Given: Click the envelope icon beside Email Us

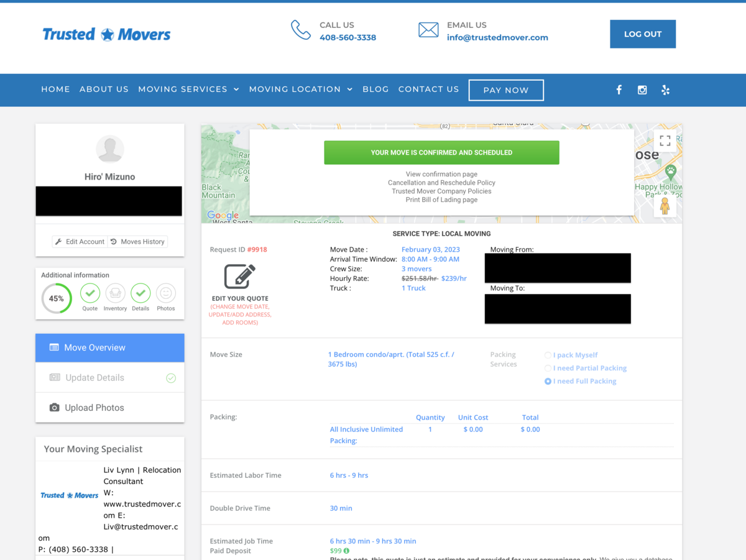Looking at the screenshot, I should (428, 30).
